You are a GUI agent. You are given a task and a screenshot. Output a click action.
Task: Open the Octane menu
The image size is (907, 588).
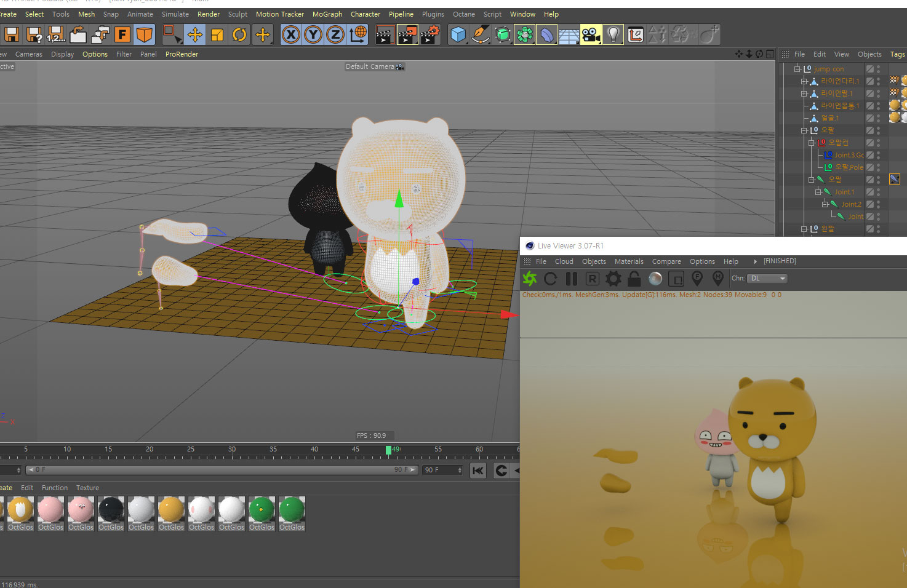coord(464,14)
